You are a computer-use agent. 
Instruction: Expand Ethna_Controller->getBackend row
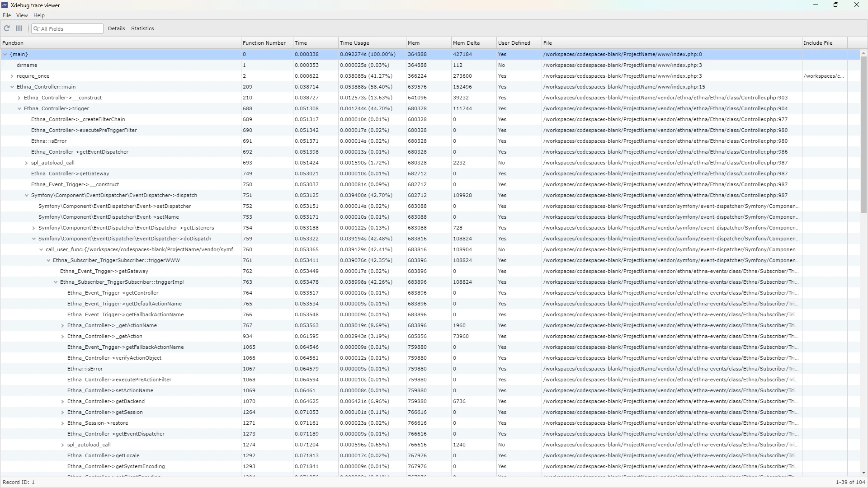point(63,402)
